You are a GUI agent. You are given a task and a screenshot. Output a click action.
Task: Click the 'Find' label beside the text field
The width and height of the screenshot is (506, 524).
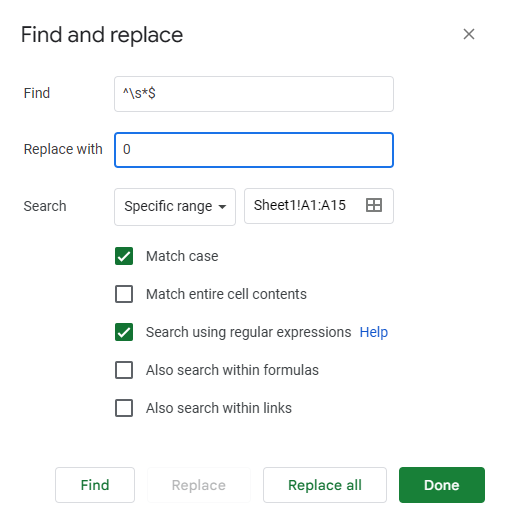pyautogui.click(x=37, y=93)
